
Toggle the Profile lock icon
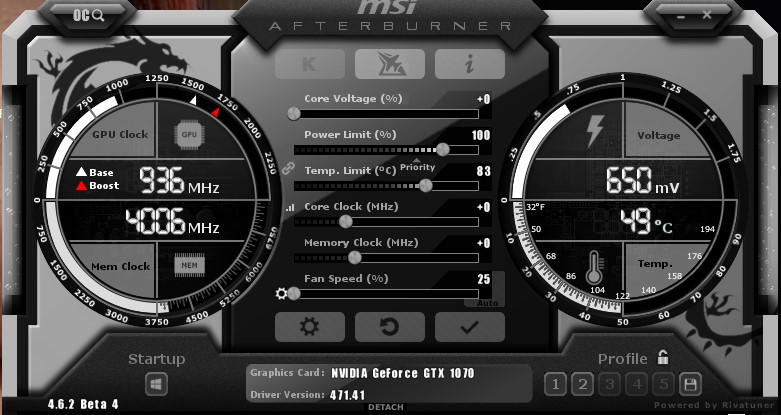[663, 357]
